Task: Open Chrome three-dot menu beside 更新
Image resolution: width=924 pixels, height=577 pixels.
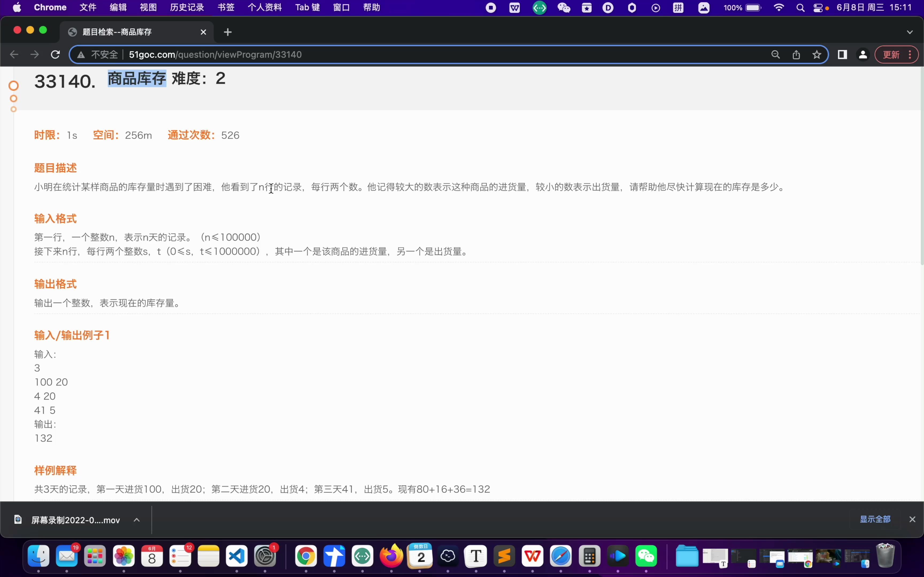Action: [910, 54]
